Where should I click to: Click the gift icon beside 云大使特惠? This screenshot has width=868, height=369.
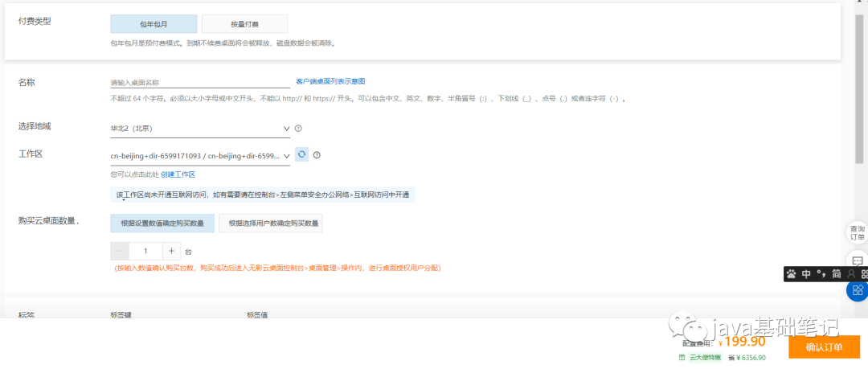(x=682, y=358)
